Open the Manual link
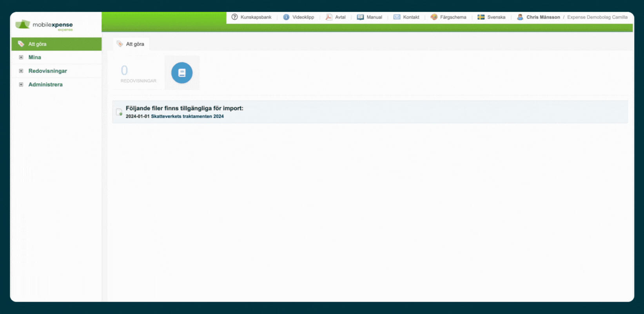 coord(374,17)
